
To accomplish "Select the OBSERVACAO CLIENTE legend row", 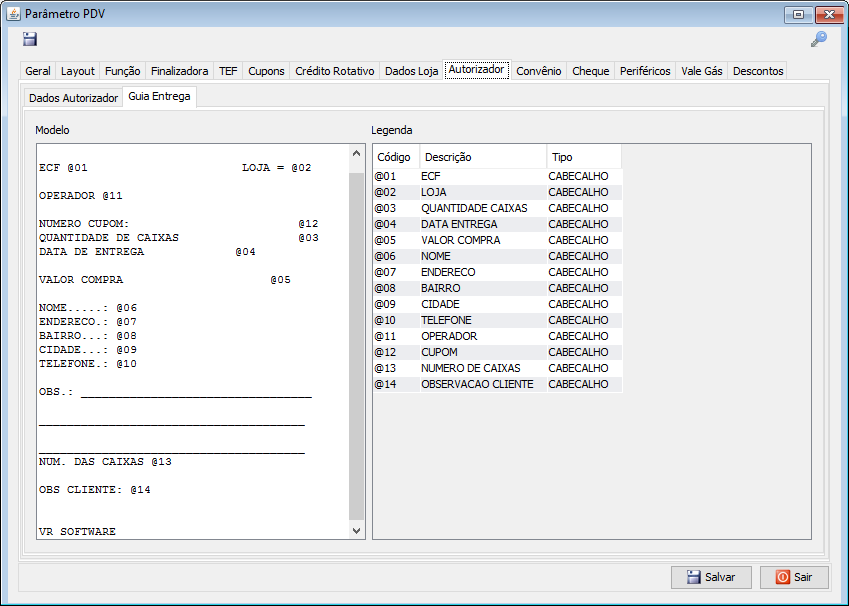I will (498, 384).
